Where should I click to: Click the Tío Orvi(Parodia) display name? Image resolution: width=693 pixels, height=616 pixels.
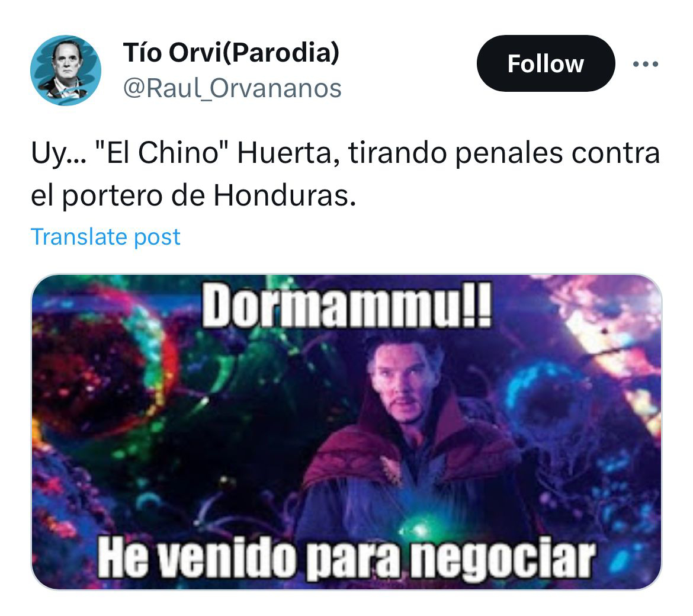coord(231,52)
